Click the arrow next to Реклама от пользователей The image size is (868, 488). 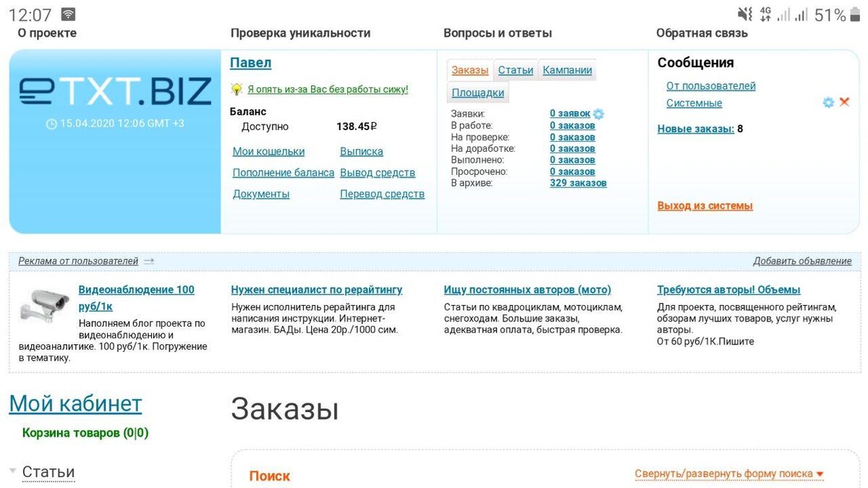click(x=149, y=261)
